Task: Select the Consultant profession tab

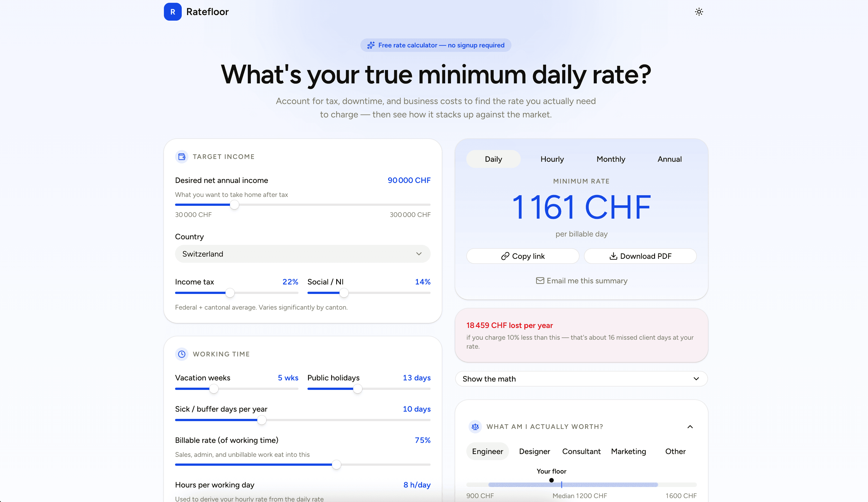Action: tap(581, 451)
